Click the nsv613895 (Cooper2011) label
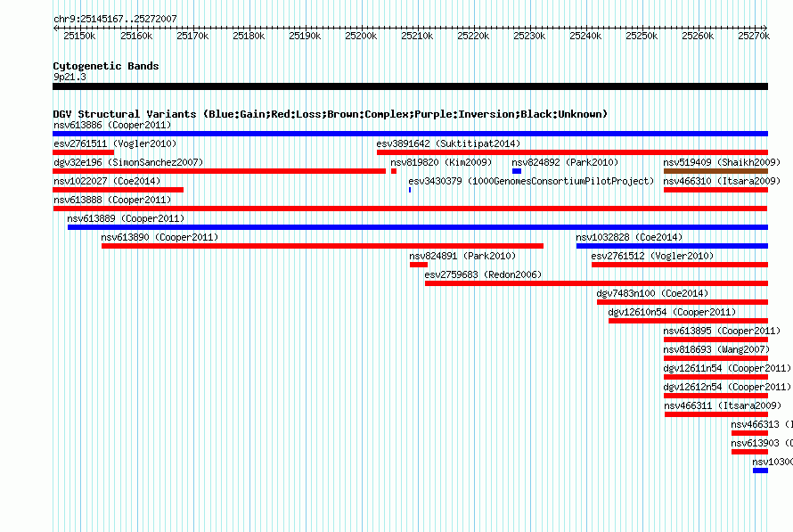The width and height of the screenshot is (793, 532). tap(723, 331)
